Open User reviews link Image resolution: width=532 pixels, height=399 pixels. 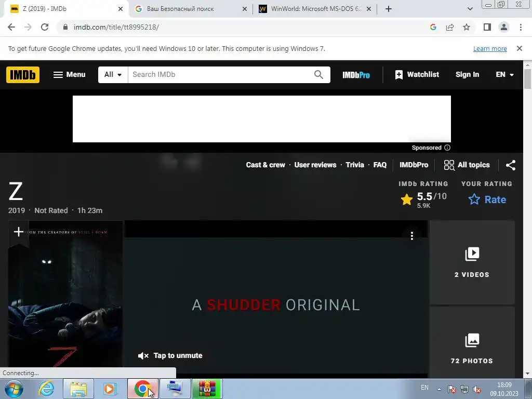315,165
